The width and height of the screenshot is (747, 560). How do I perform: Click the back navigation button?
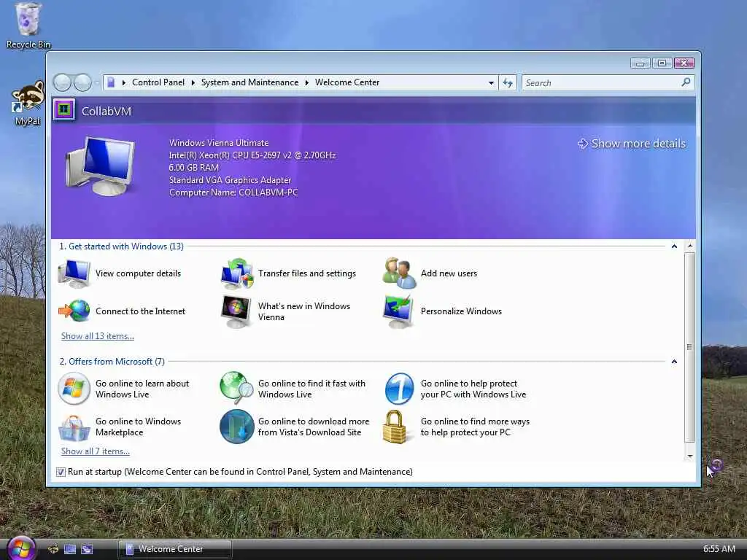[62, 83]
